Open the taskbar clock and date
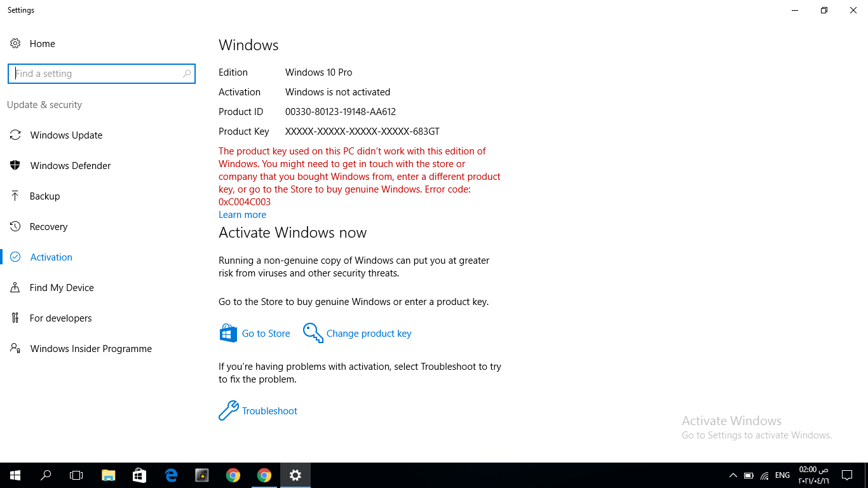This screenshot has width=868, height=488. 813,475
